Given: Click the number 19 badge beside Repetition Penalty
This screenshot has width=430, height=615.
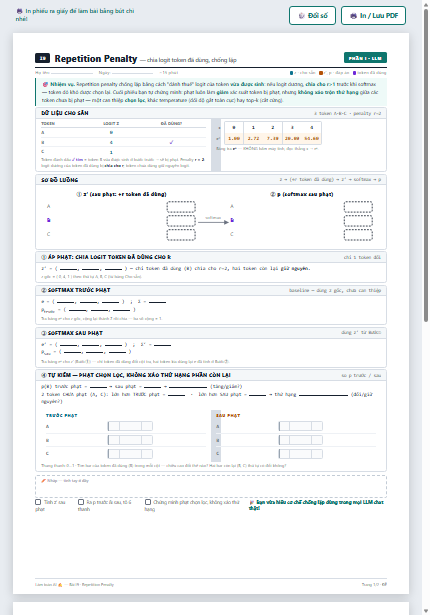Looking at the screenshot, I should pos(42,58).
